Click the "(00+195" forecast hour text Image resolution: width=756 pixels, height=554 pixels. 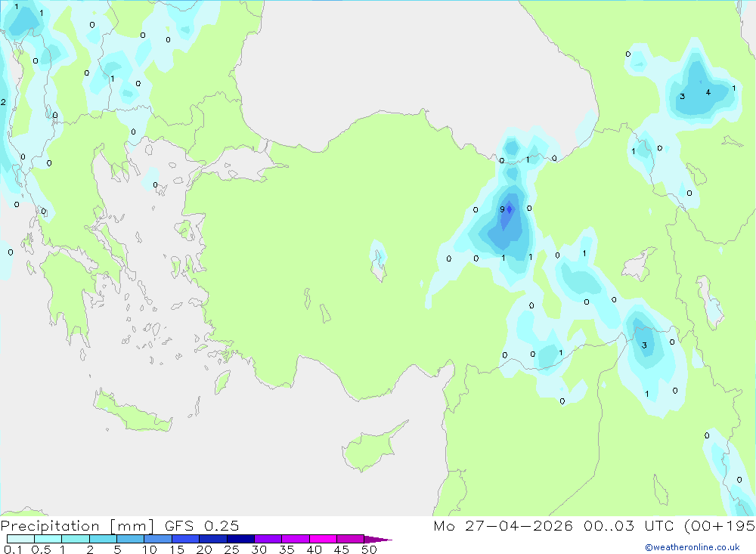720,525
